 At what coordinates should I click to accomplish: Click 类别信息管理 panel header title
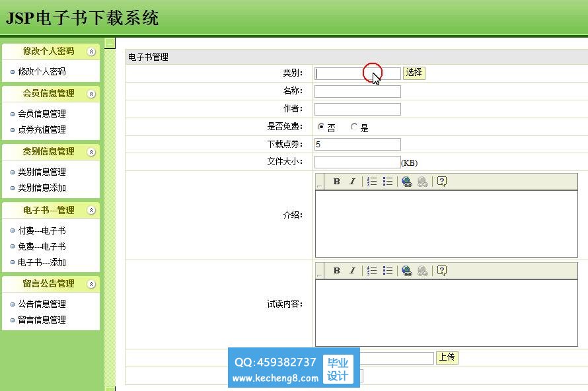pos(48,152)
